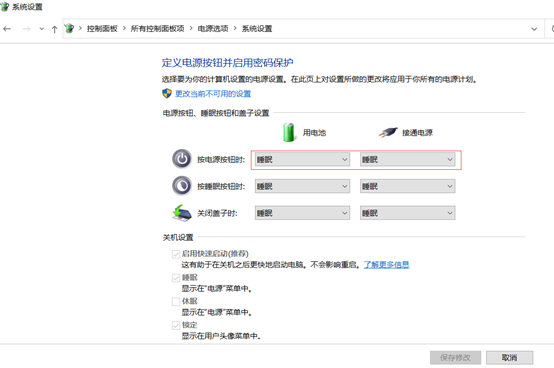Open 按睡眠按钮时 plugged-in dropdown
Image resolution: width=554 pixels, height=368 pixels.
(407, 186)
